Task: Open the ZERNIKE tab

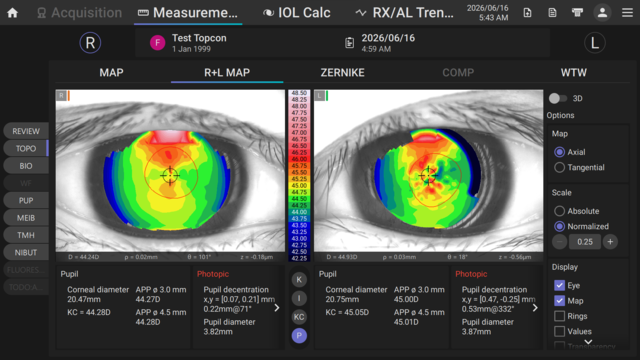Action: pyautogui.click(x=342, y=73)
